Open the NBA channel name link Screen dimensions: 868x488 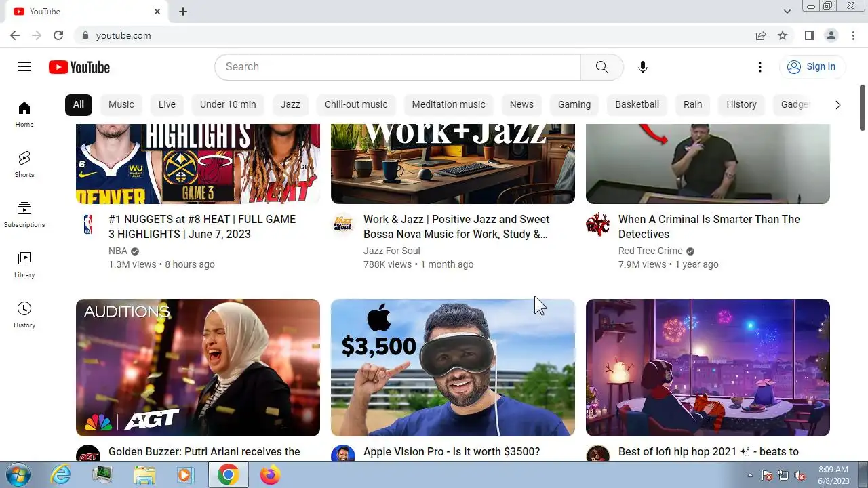[118, 251]
